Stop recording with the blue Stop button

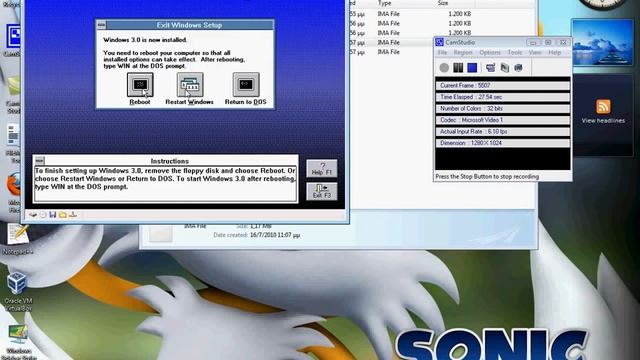pyautogui.click(x=472, y=68)
